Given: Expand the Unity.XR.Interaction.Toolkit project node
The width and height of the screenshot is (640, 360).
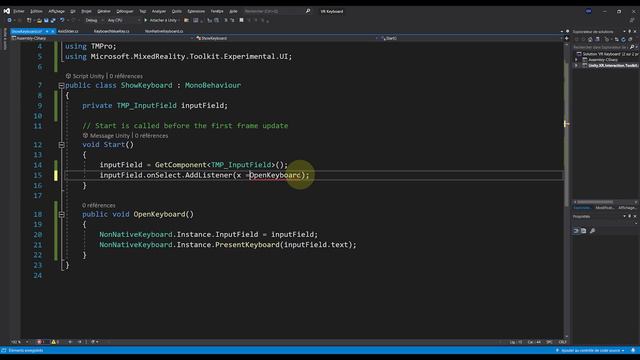Looking at the screenshot, I should (576, 65).
